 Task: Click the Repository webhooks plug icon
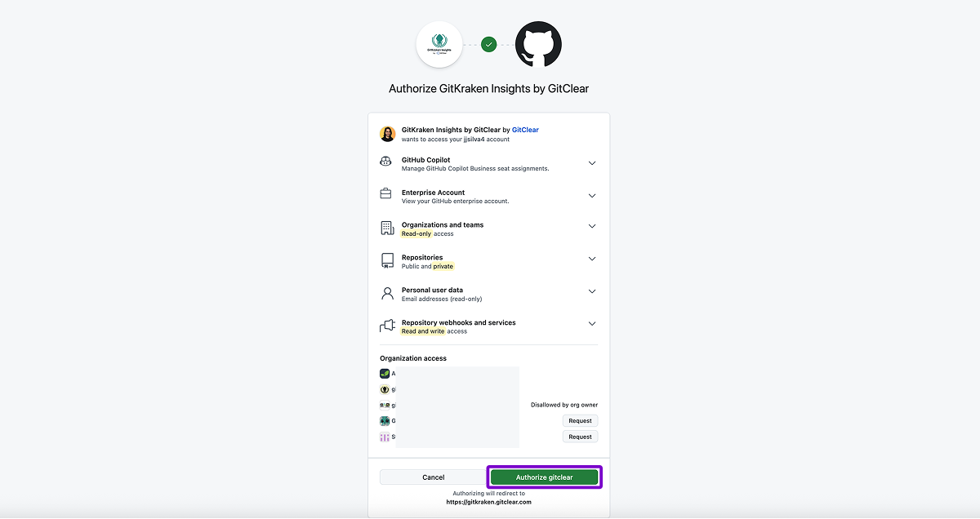[386, 326]
